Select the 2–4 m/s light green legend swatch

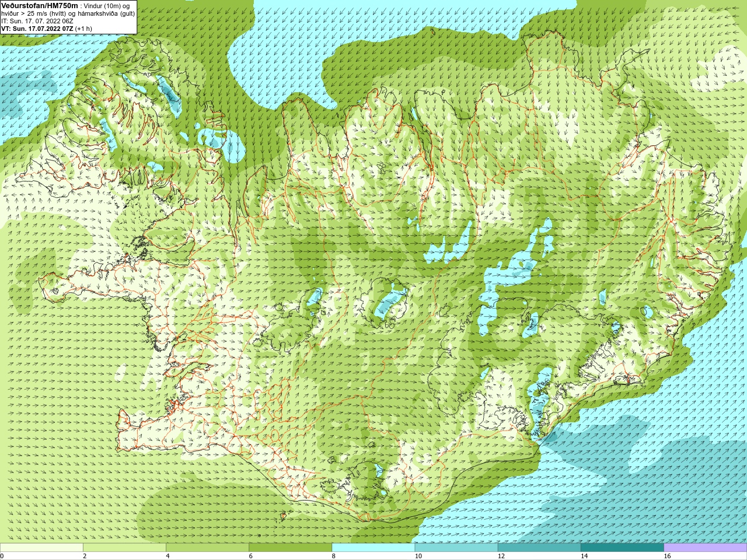point(124,548)
